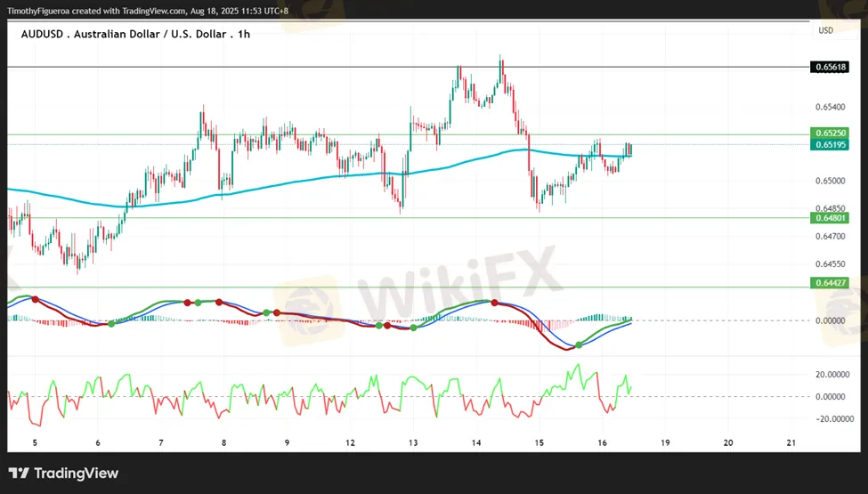Click date 19 on the time axis
The image size is (868, 494).
click(665, 442)
